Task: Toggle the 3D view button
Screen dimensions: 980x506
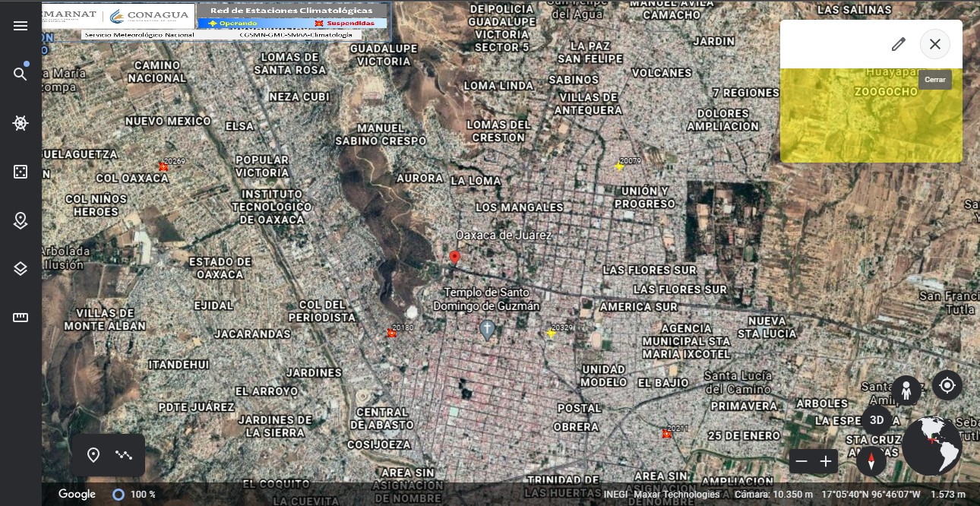Action: 877,420
